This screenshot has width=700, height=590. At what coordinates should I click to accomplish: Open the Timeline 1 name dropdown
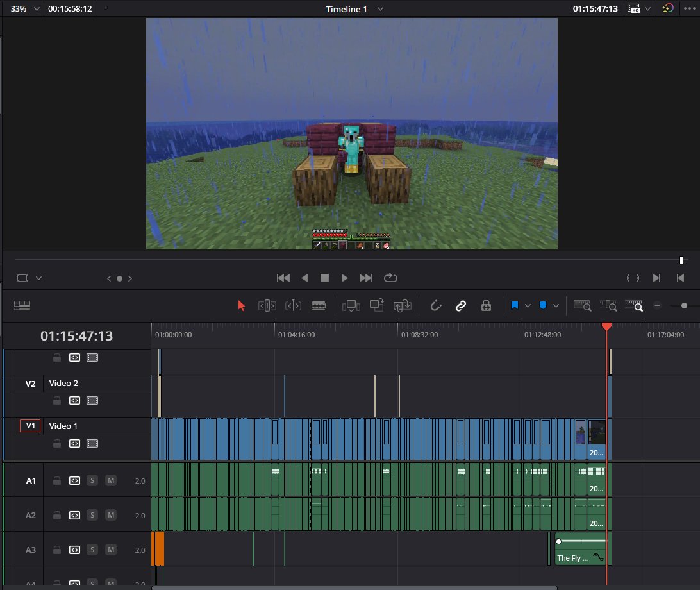(x=380, y=8)
